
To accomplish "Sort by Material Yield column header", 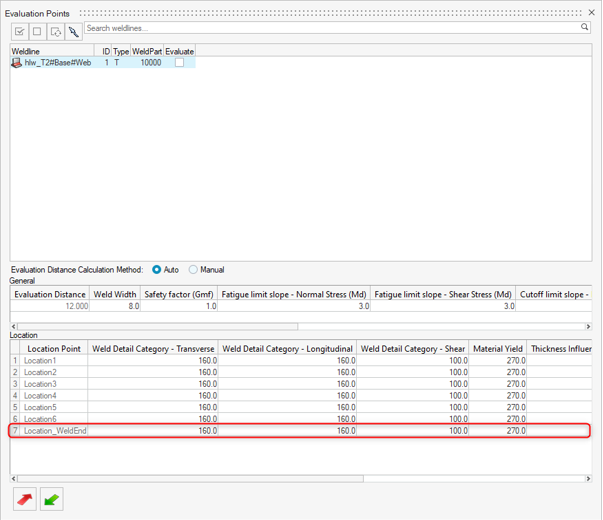I will point(498,349).
